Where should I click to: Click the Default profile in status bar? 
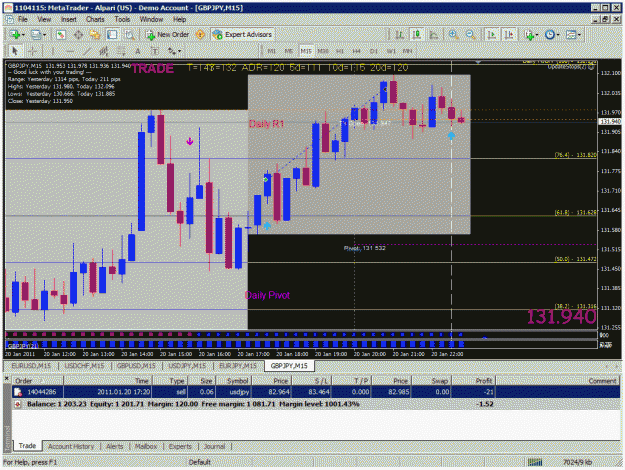[200, 462]
